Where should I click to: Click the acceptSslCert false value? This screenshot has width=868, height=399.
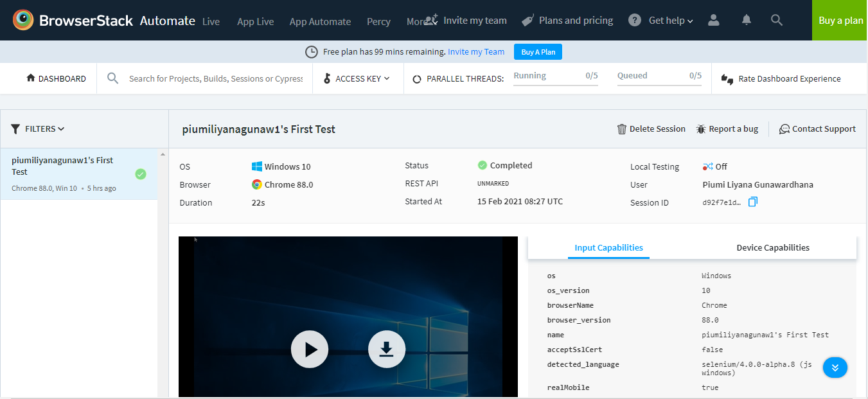pos(712,350)
